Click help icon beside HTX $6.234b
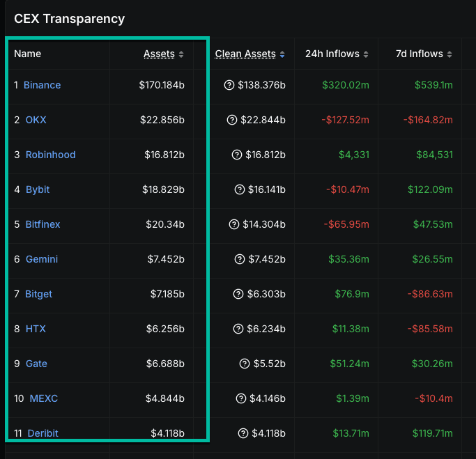The width and height of the screenshot is (476, 459). (238, 329)
